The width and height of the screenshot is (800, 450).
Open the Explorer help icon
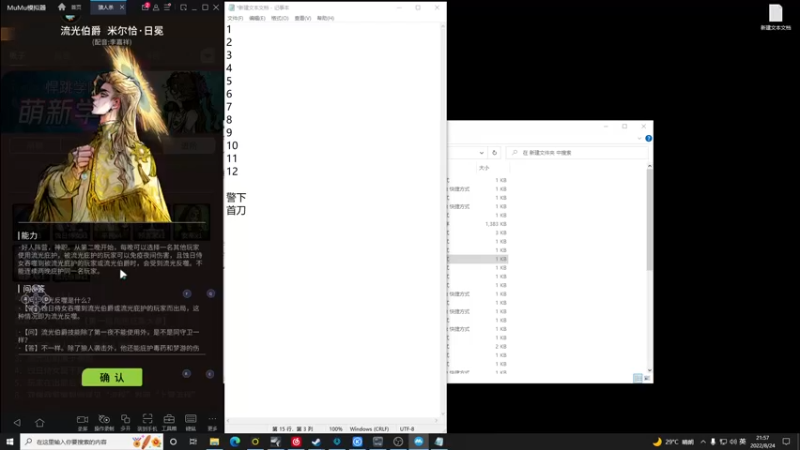tap(648, 138)
